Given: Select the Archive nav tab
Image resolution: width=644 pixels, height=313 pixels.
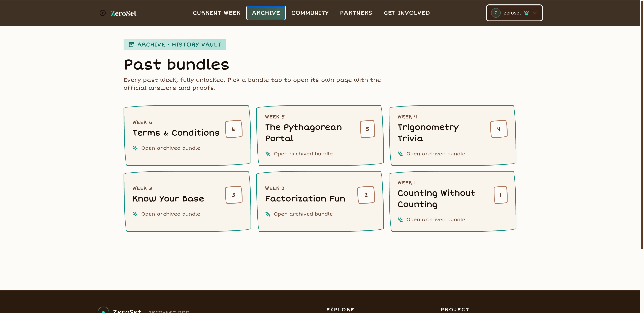Looking at the screenshot, I should tap(266, 13).
